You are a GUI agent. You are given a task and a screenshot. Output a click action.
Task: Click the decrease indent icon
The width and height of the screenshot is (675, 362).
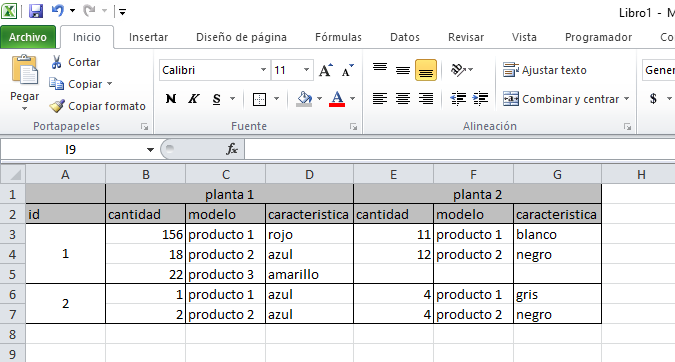tap(458, 99)
